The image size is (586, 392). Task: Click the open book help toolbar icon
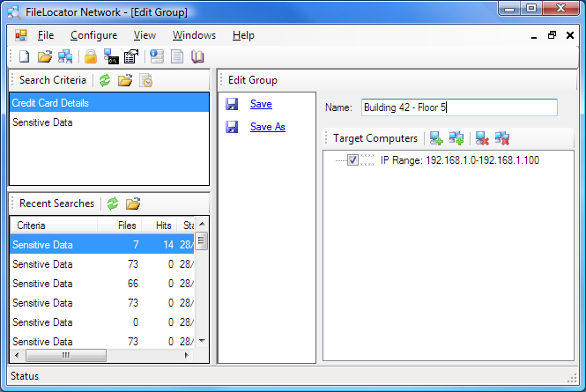tap(197, 56)
